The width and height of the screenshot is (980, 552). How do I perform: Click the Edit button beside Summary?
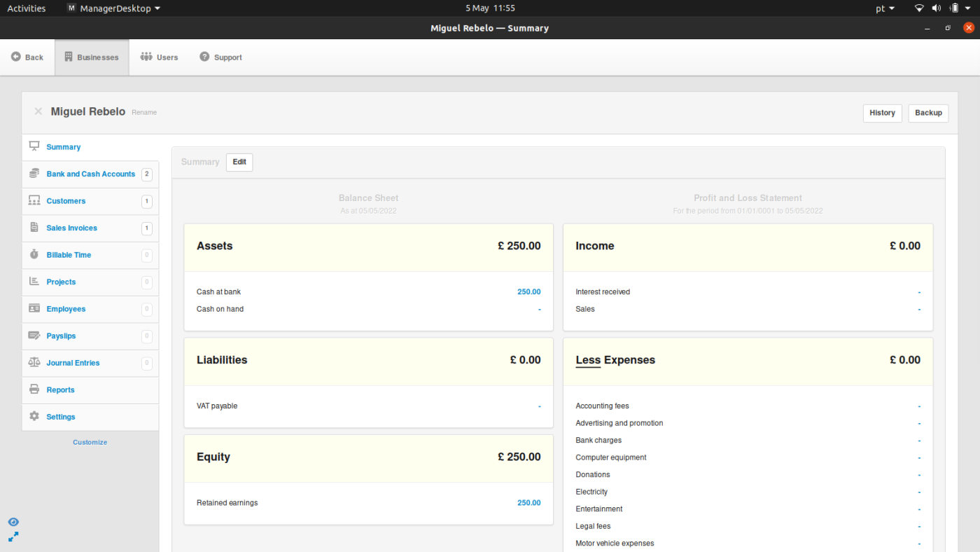click(239, 162)
